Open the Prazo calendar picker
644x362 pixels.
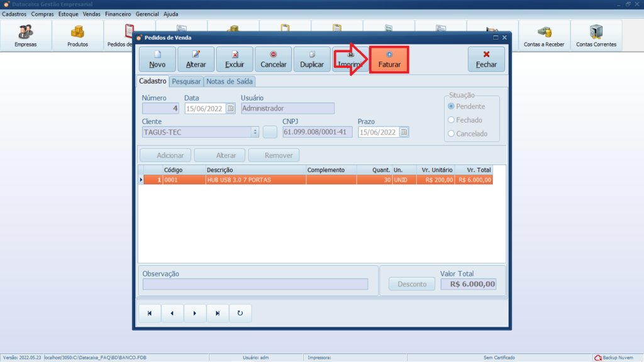404,132
